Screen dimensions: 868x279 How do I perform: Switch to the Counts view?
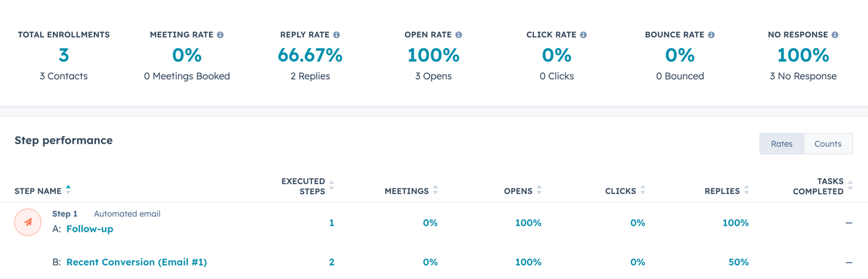[x=827, y=144]
